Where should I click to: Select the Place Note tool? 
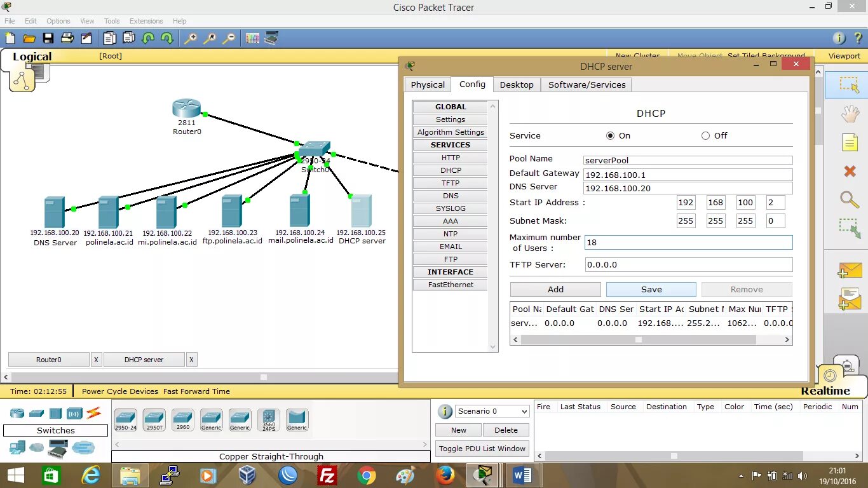[850, 142]
